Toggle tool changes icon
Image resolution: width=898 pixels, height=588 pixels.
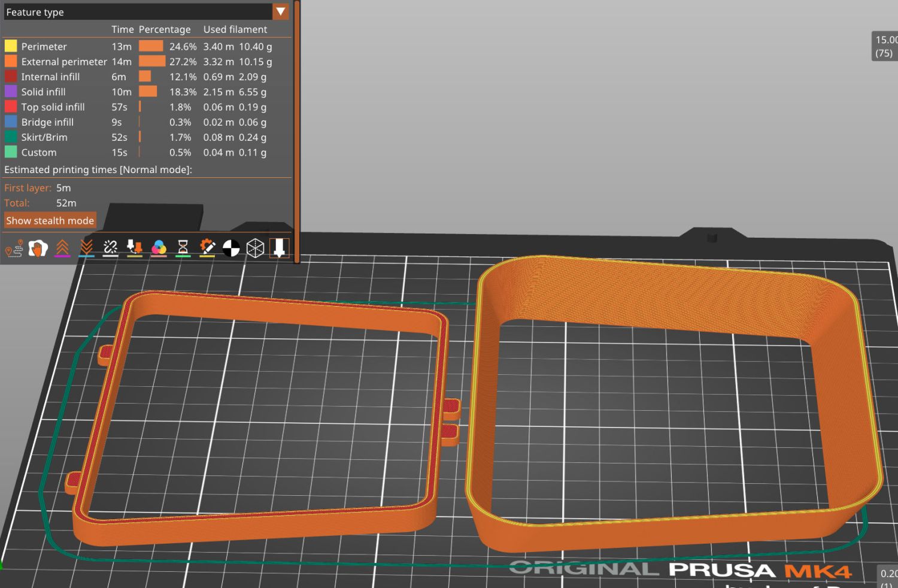(135, 248)
